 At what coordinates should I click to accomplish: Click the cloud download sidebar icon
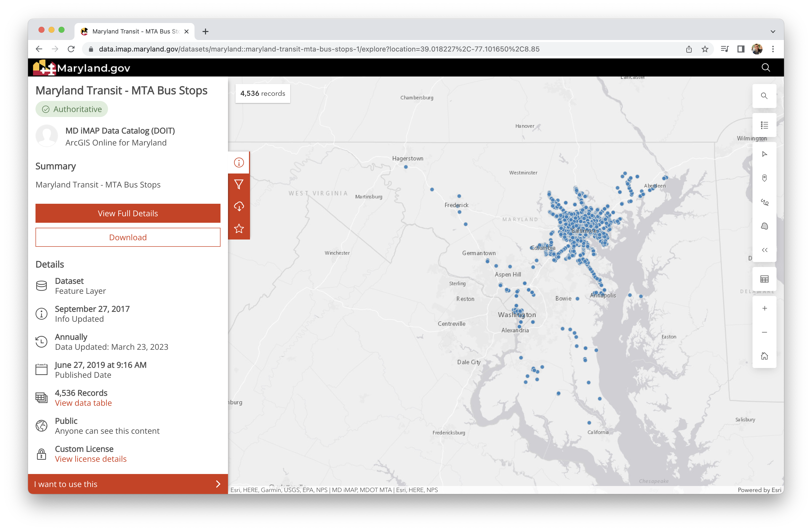tap(239, 206)
